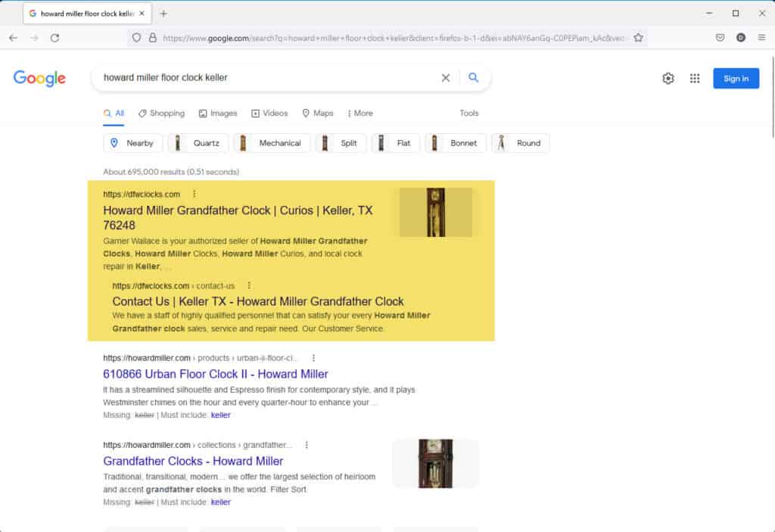Screen dimensions: 775x532
Task: Click the Google logo
Action: (x=39, y=78)
